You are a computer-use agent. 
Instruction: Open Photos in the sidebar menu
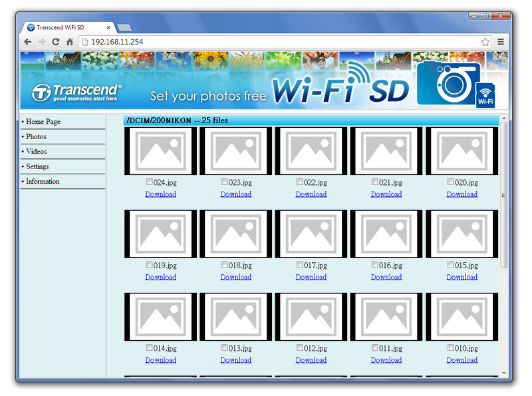tap(36, 136)
